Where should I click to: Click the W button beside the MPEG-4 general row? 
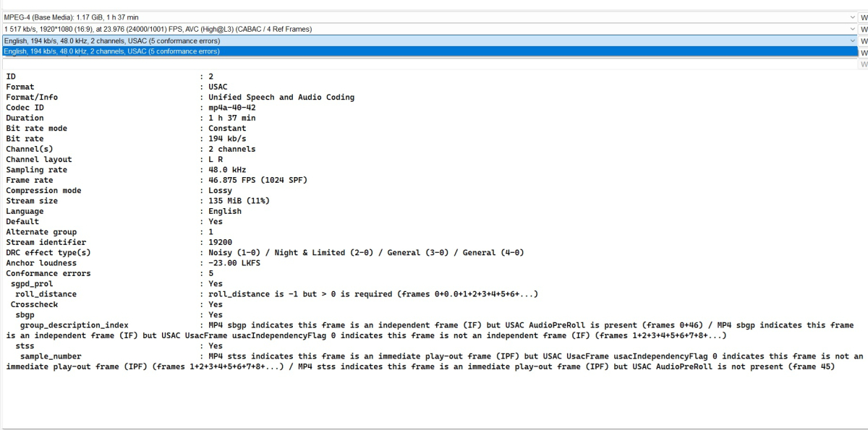[x=864, y=17]
